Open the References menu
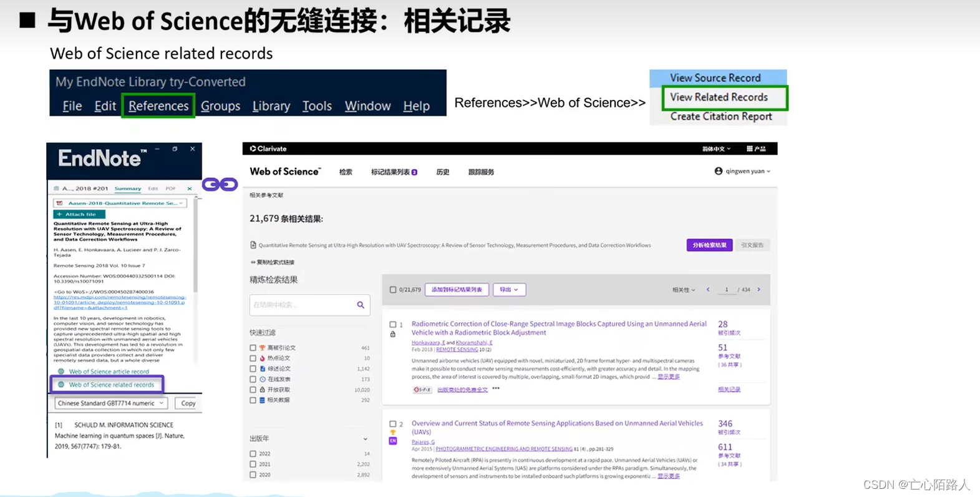980x497 pixels. coord(158,106)
